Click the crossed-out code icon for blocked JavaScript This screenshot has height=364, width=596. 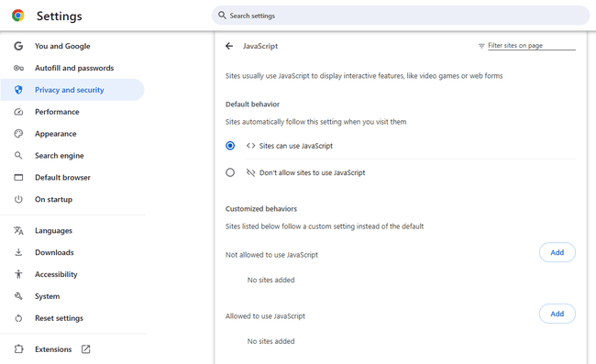pos(250,172)
